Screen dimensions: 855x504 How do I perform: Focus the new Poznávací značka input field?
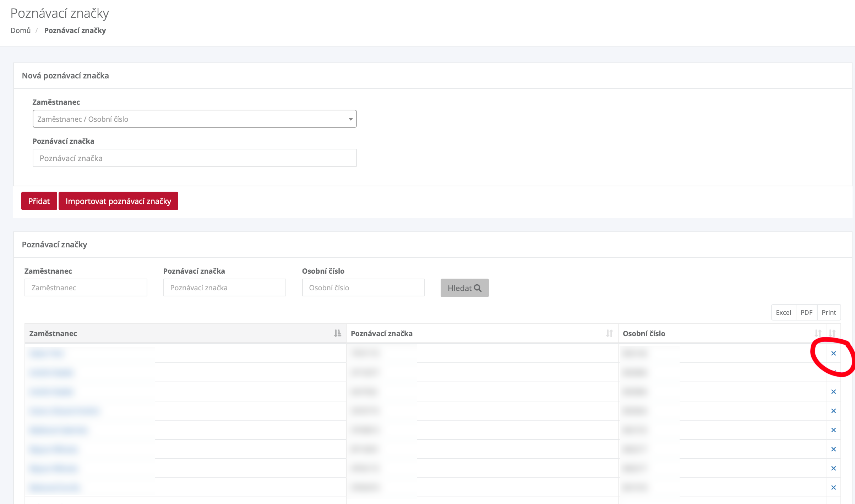195,158
